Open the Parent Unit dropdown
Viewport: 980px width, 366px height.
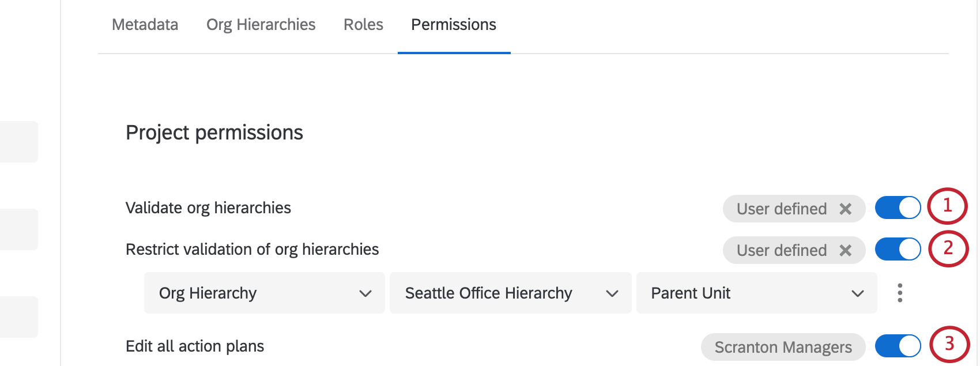[756, 293]
